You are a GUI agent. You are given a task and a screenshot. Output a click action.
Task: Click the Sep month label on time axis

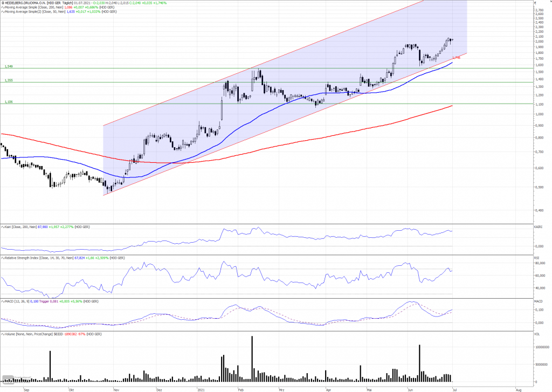click(26, 390)
